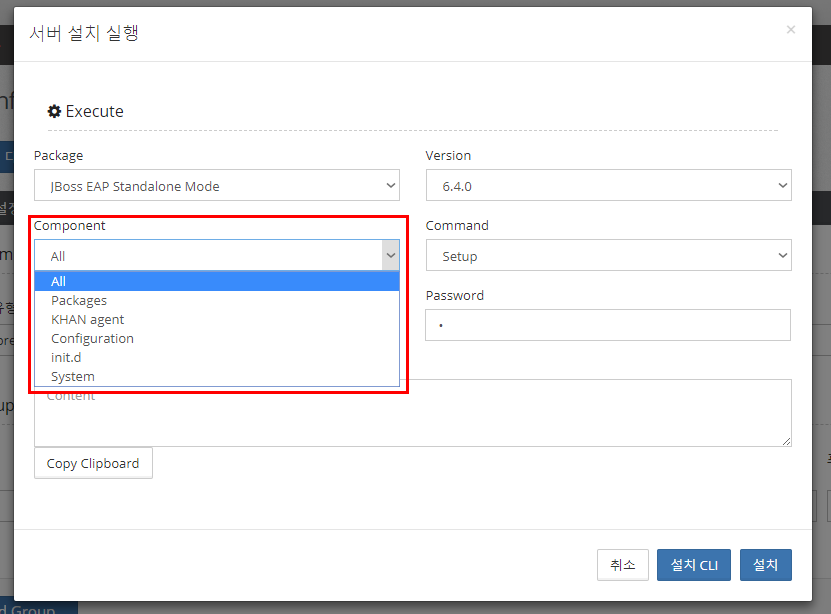Select System component option
The height and width of the screenshot is (614, 831).
pos(73,377)
